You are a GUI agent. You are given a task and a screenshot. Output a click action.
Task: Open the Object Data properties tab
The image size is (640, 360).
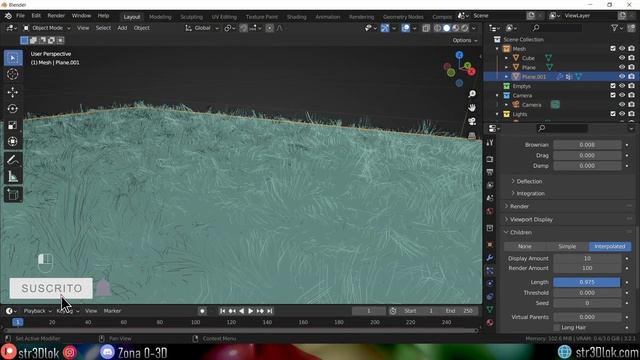490,309
